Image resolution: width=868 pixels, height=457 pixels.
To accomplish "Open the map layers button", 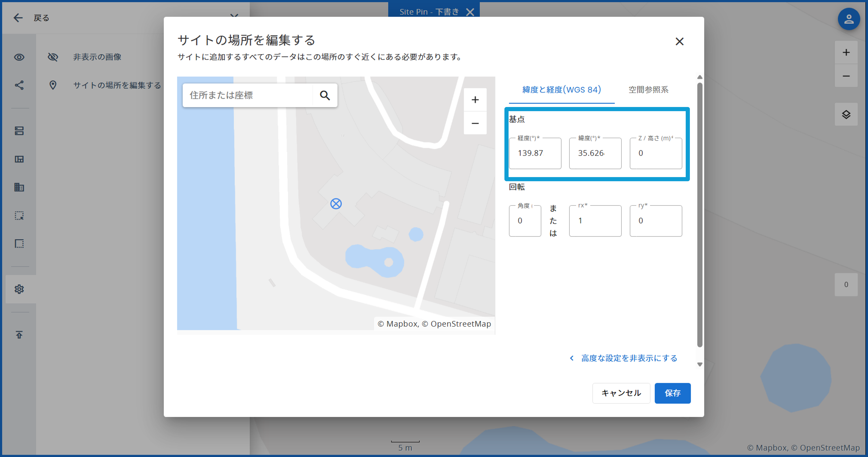I will pos(846,115).
